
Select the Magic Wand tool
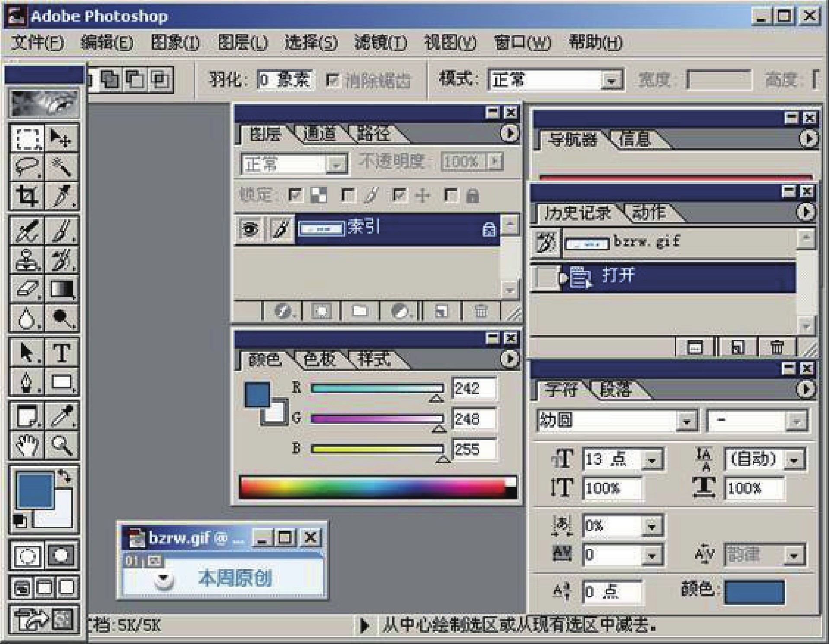[x=62, y=167]
